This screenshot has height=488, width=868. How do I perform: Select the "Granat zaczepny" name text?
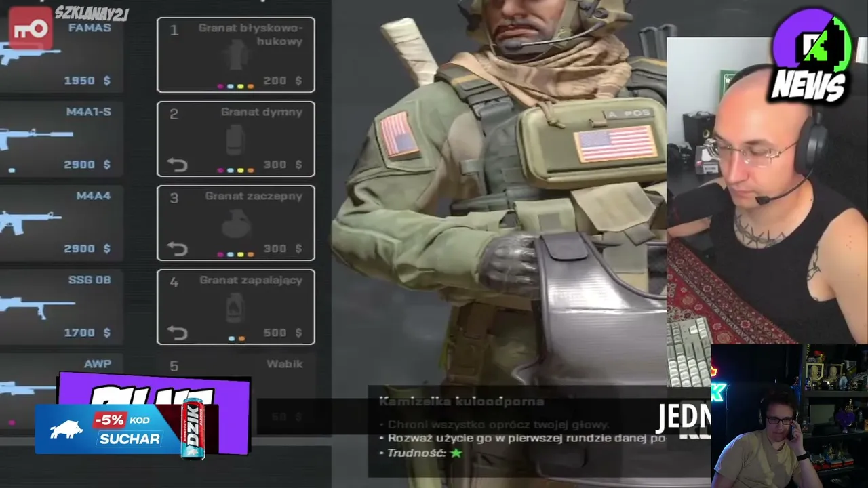point(254,196)
